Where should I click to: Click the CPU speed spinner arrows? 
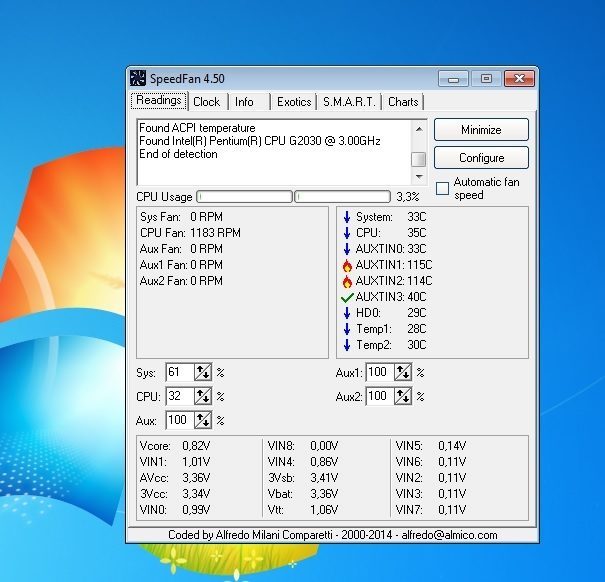click(x=203, y=396)
